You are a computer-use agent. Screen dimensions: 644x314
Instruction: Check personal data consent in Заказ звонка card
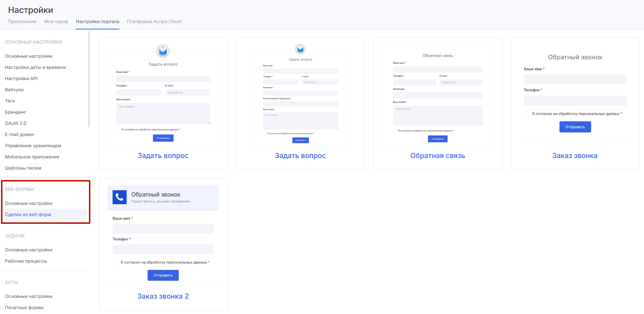[x=526, y=114]
